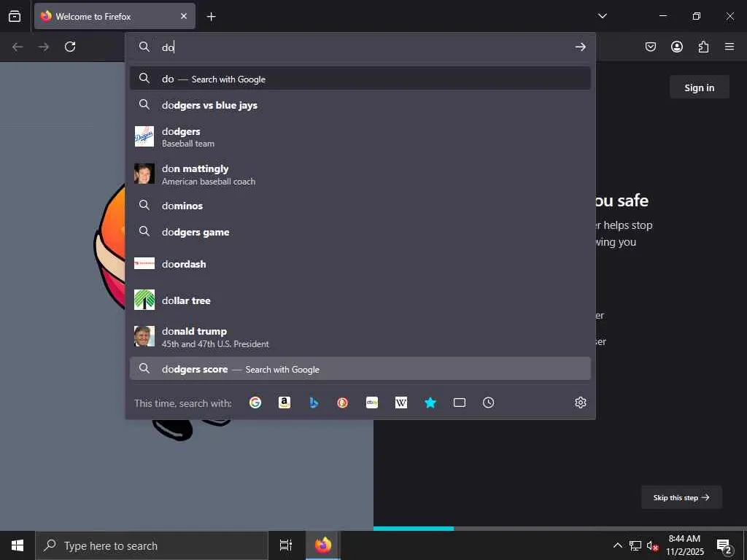Search history with the clock icon
Screen dimensions: 747x560
(x=488, y=402)
